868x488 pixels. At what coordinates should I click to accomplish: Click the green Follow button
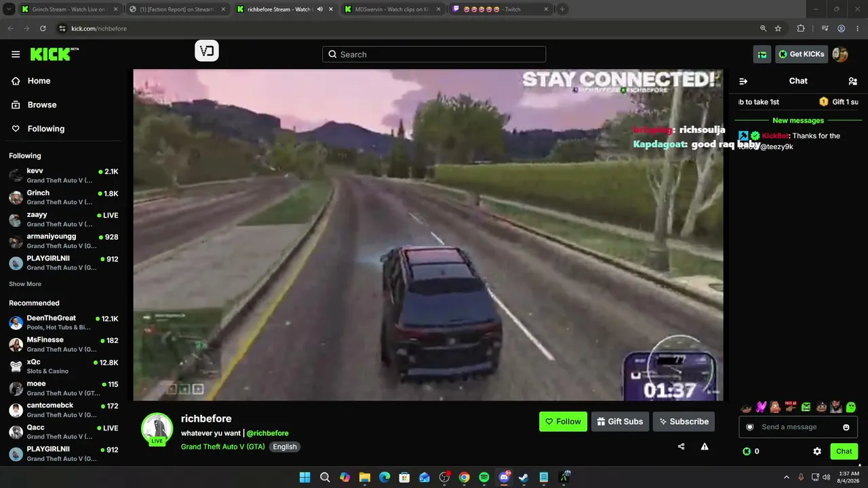tap(563, 422)
